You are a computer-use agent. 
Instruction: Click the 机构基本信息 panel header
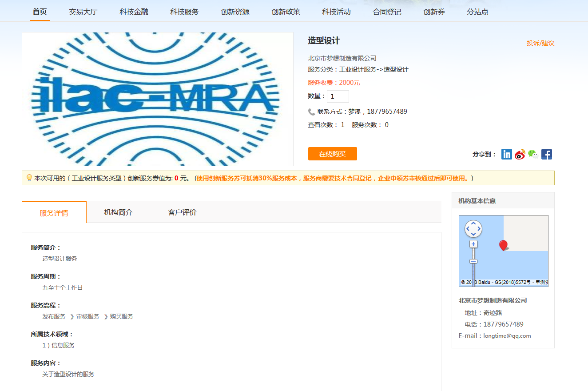pos(503,200)
